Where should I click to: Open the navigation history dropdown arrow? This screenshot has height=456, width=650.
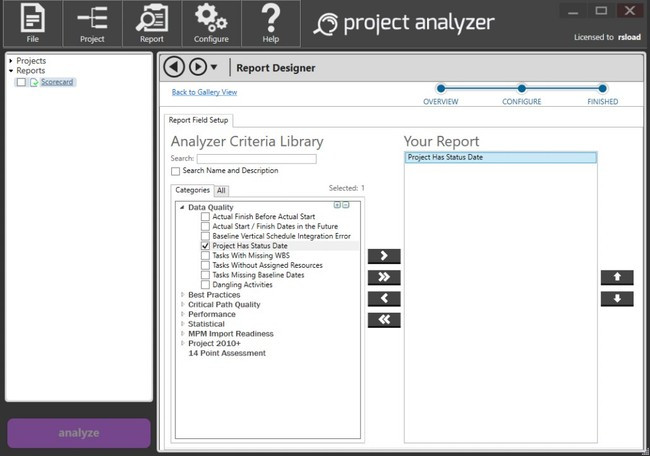[x=214, y=68]
